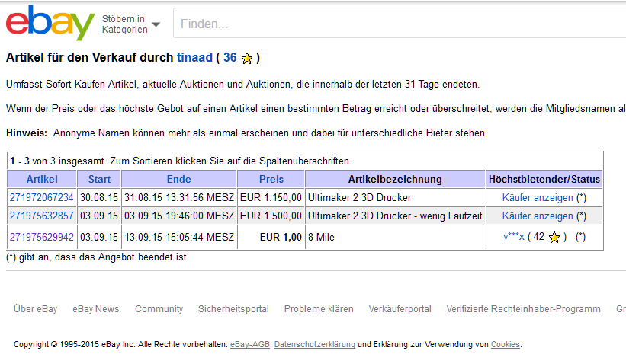Sort listings by Ende column
Screen dimensions: 626x364
tap(178, 179)
